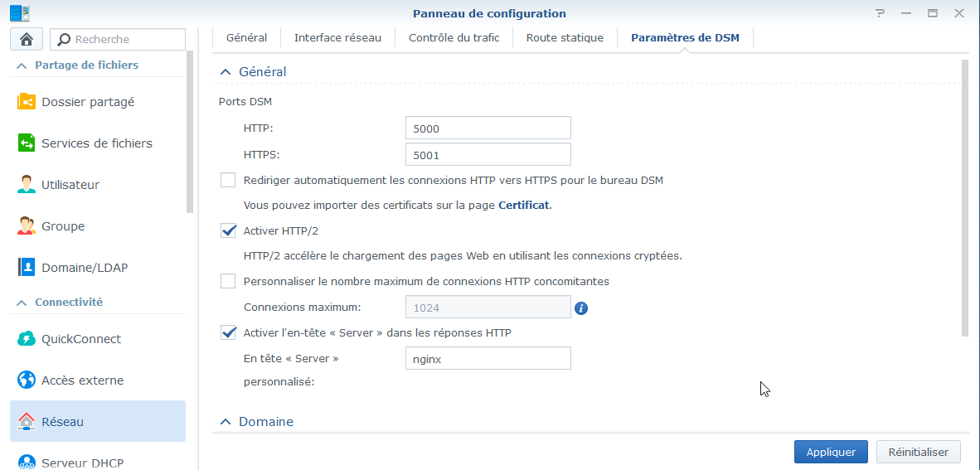980x470 pixels.
Task: Switch to the Route statique tab
Action: point(564,37)
